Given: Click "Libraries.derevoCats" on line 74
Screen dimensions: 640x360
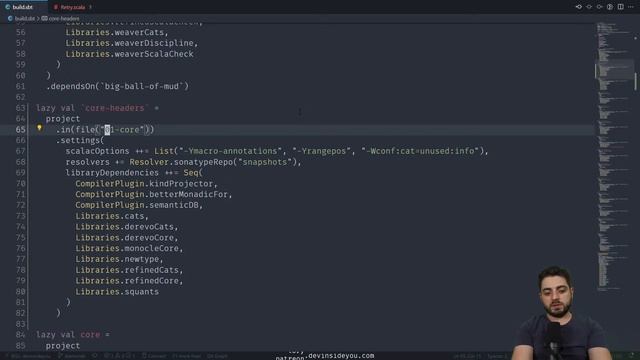Looking at the screenshot, I should click(124, 227).
